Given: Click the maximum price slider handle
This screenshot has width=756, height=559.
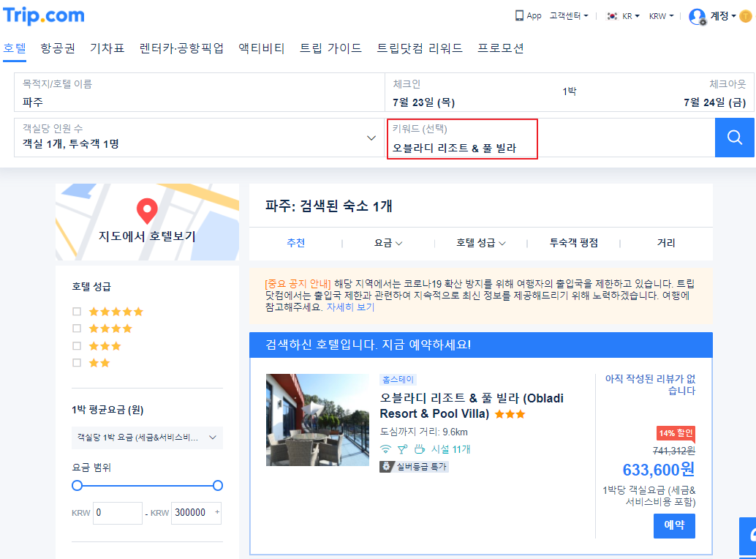Looking at the screenshot, I should point(217,486).
